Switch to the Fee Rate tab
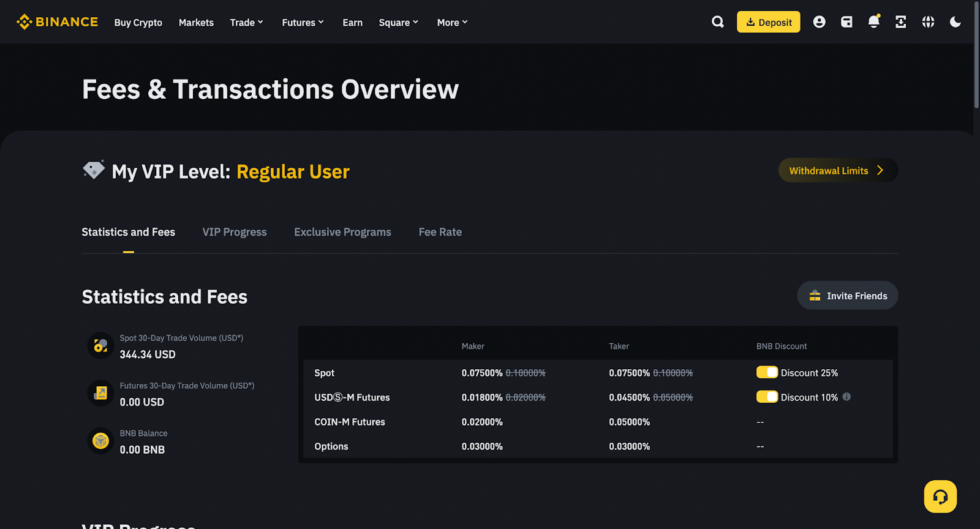980x529 pixels. [440, 232]
